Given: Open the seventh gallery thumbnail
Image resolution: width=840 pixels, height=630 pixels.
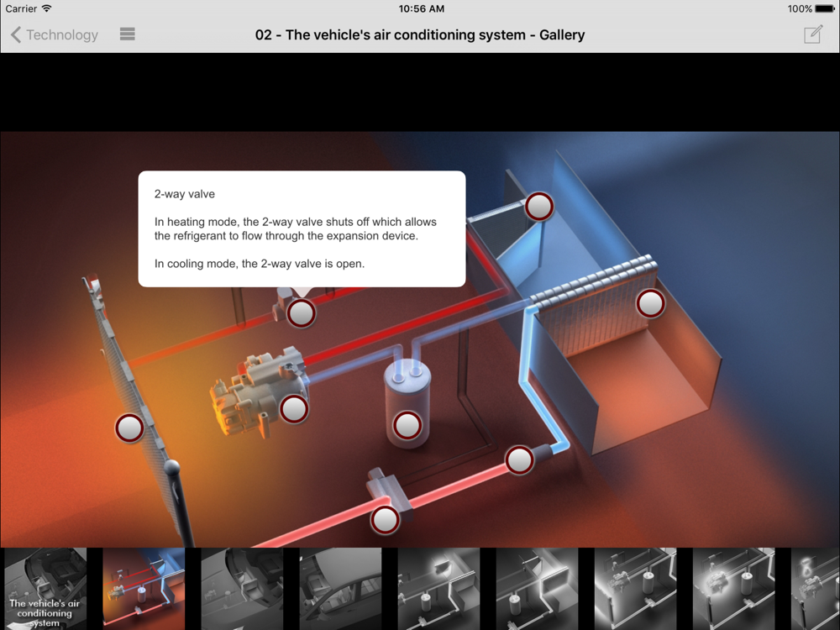Looking at the screenshot, I should pyautogui.click(x=635, y=589).
